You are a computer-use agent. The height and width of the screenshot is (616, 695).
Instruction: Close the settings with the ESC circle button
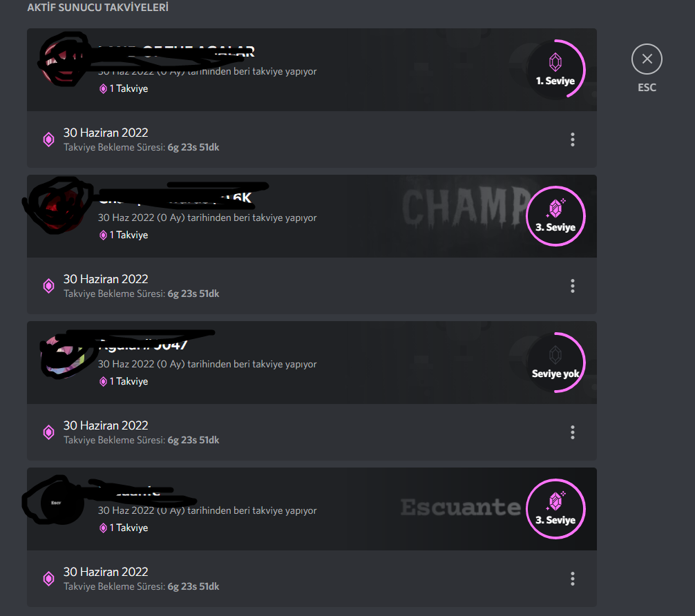[x=647, y=59]
